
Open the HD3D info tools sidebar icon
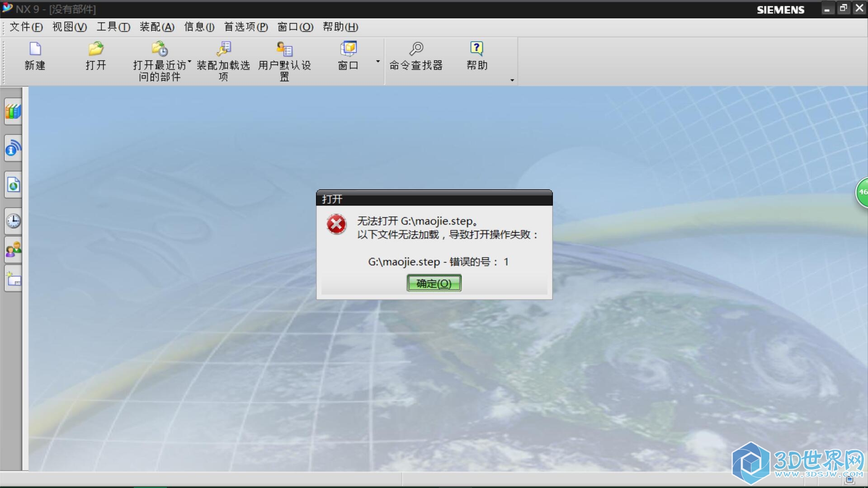[13, 148]
